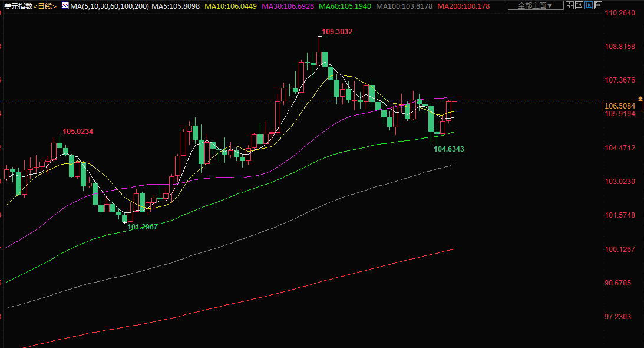Screen dimensions: 644x348
Task: Select the MA5 value label
Action: pos(176,6)
